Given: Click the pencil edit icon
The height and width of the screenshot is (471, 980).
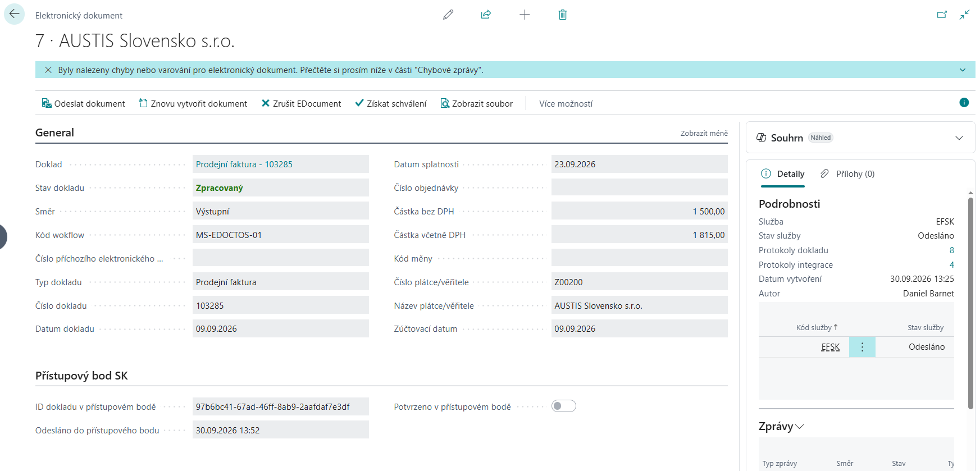Looking at the screenshot, I should (x=448, y=15).
